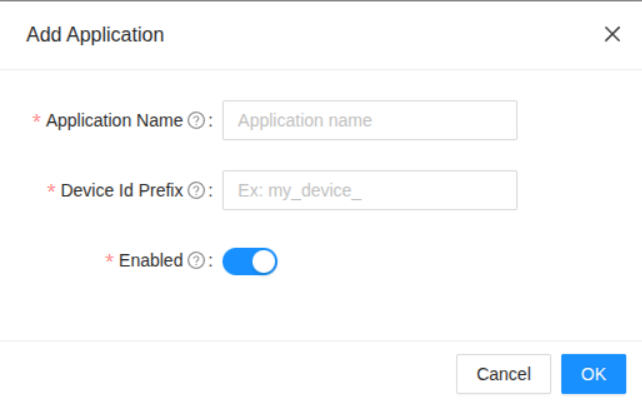Confirm with the blue OK button
The image size is (642, 402).
(x=593, y=374)
